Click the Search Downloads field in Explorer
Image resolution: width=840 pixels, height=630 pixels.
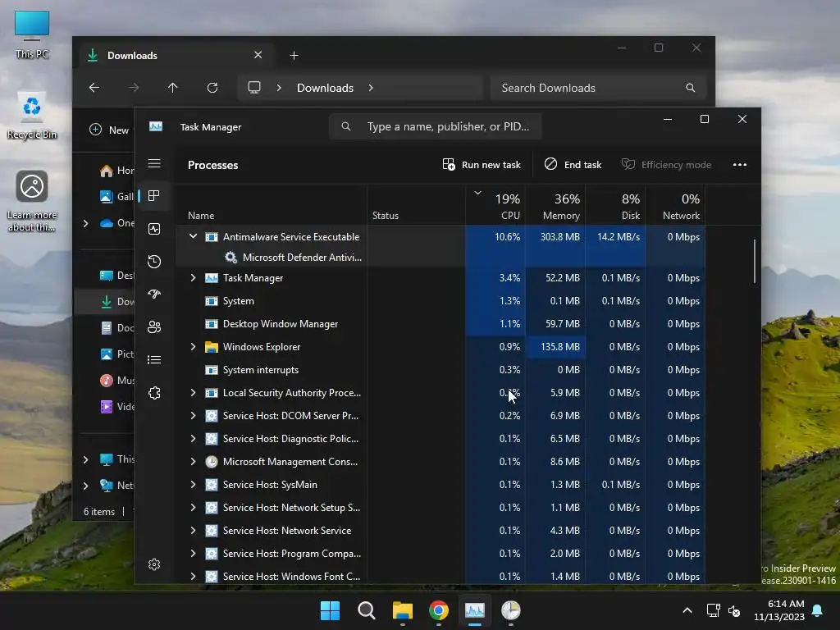tap(598, 88)
